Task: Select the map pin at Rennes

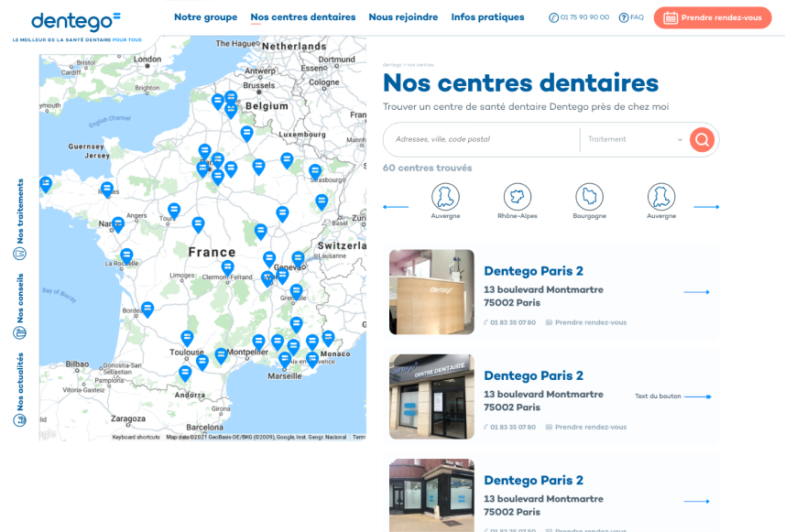Action: click(106, 190)
